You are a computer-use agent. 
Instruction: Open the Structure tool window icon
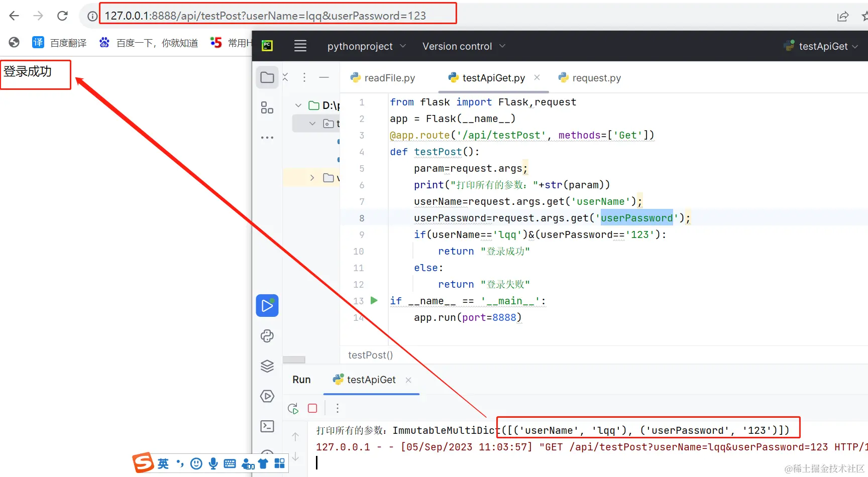click(267, 107)
